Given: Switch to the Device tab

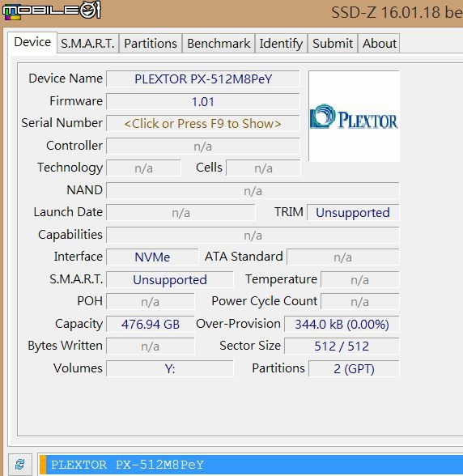Looking at the screenshot, I should click(x=32, y=42).
